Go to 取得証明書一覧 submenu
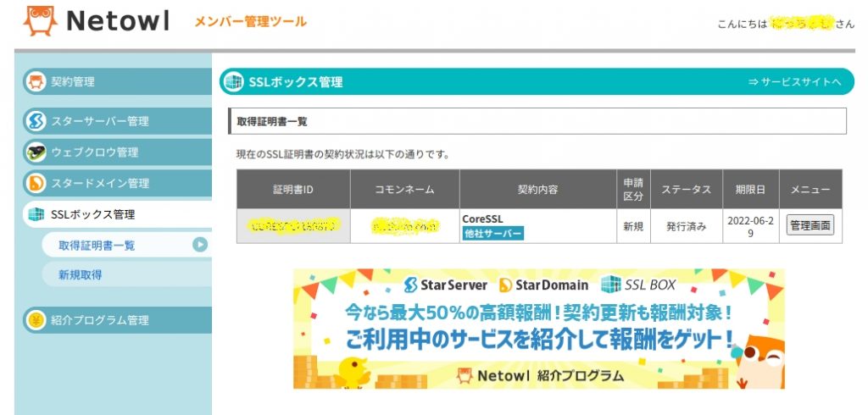The height and width of the screenshot is (415, 868). click(126, 245)
